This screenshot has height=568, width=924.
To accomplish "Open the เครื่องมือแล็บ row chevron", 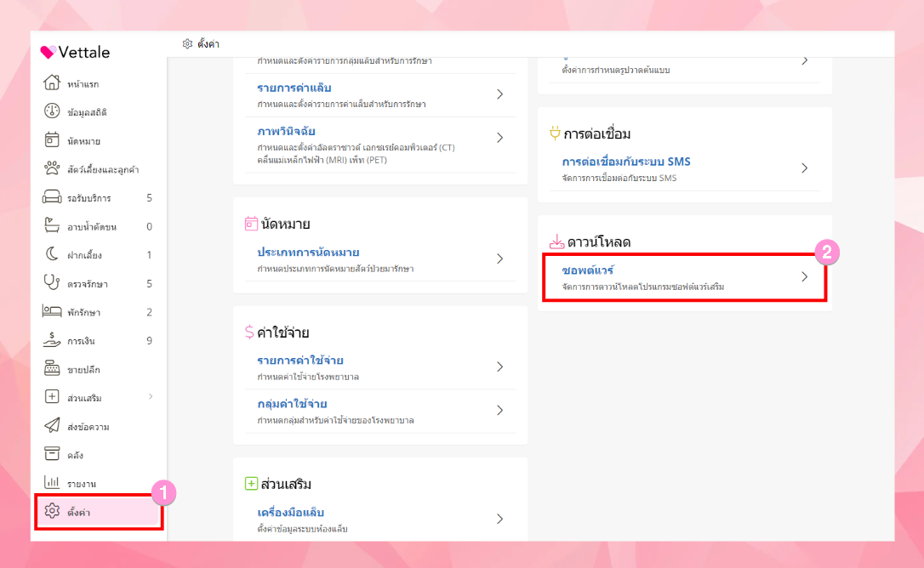I will click(x=499, y=519).
